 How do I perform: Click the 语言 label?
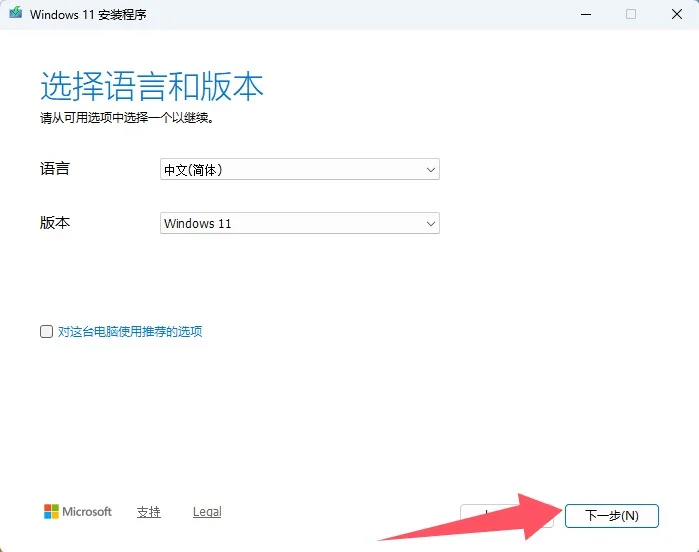pyautogui.click(x=55, y=169)
